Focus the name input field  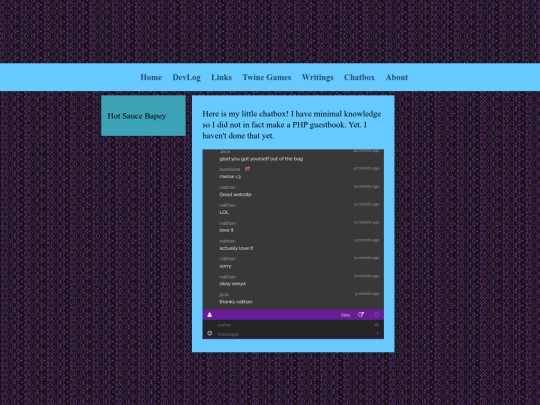point(294,325)
